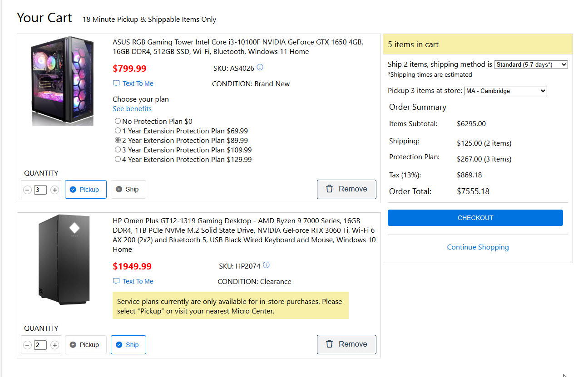This screenshot has width=588, height=377.
Task: Increase ASUS tower quantity with plus icon
Action: [x=54, y=190]
